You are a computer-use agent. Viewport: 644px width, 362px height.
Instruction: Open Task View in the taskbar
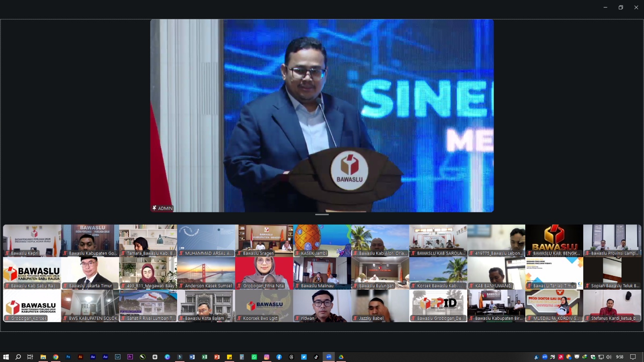[30, 357]
